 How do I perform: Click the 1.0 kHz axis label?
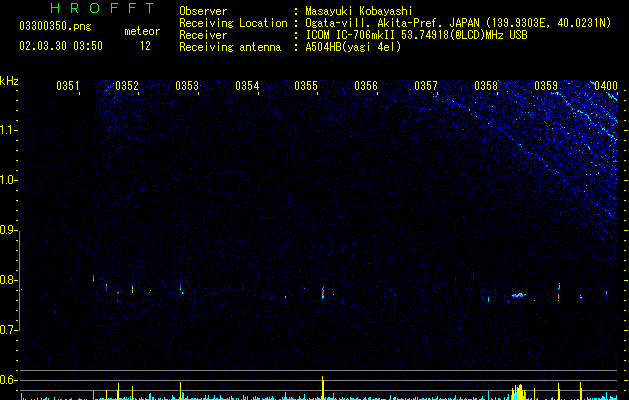8,180
